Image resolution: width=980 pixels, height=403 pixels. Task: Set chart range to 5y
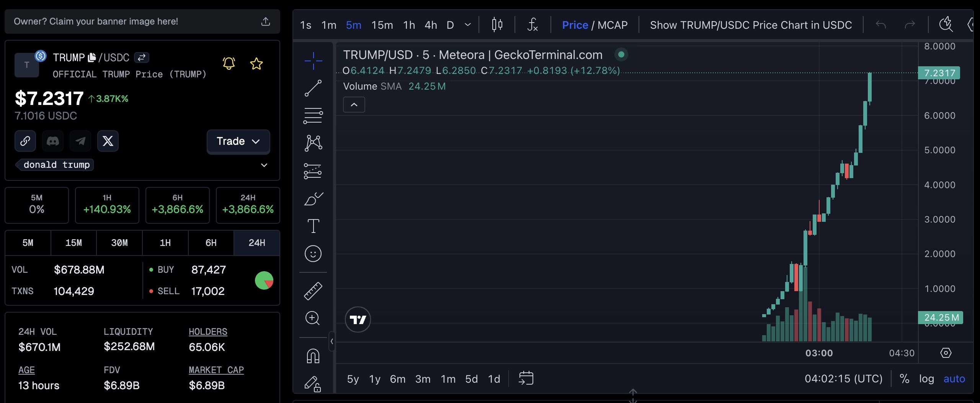(353, 379)
